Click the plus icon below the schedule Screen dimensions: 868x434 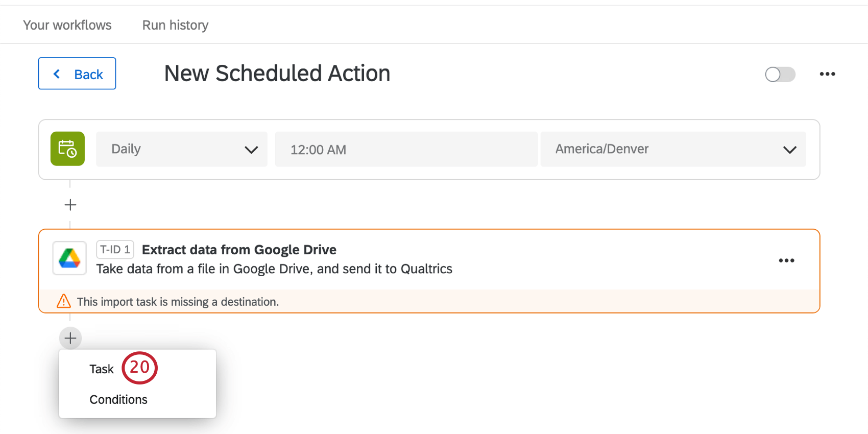70,205
